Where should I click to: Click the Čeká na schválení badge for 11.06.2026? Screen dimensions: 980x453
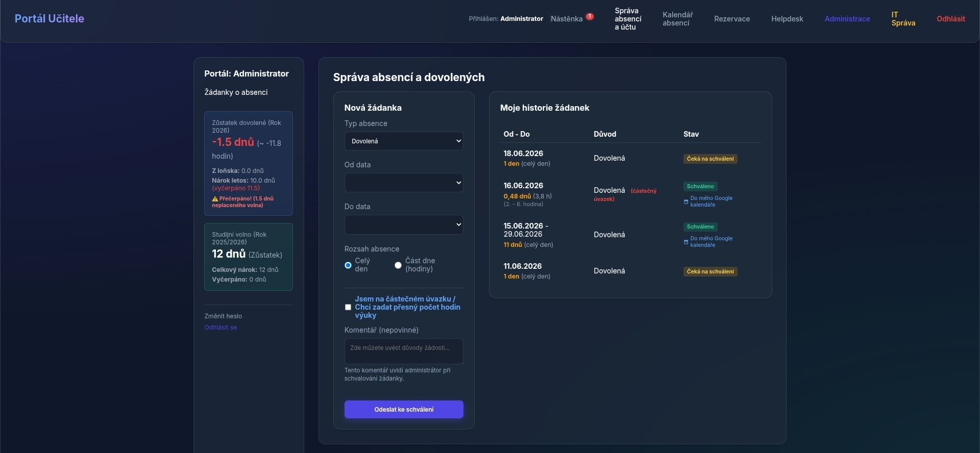710,272
